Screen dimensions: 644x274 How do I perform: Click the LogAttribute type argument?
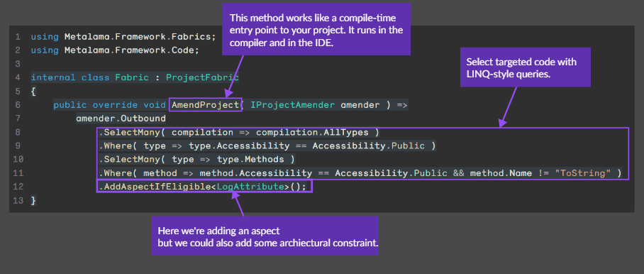(x=250, y=186)
